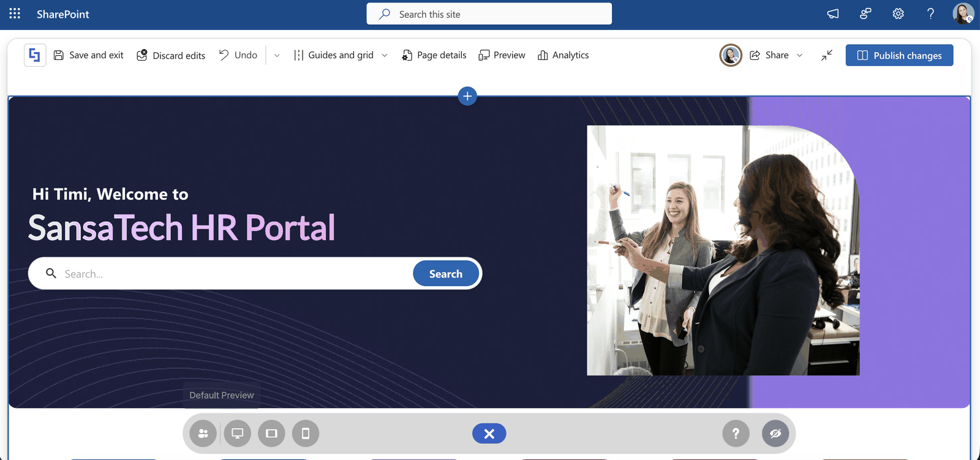Viewport: 980px width, 460px height.
Task: Expand the Share dropdown chevron
Action: pos(799,55)
